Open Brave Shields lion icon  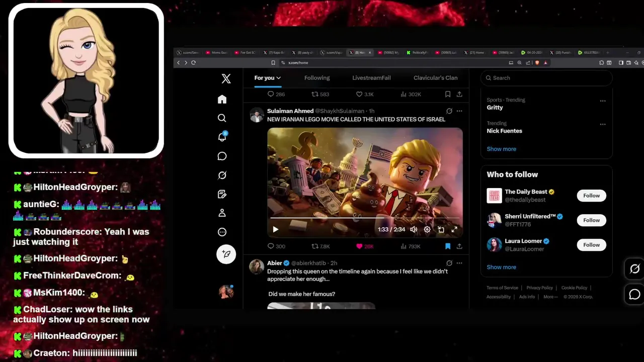click(x=537, y=63)
